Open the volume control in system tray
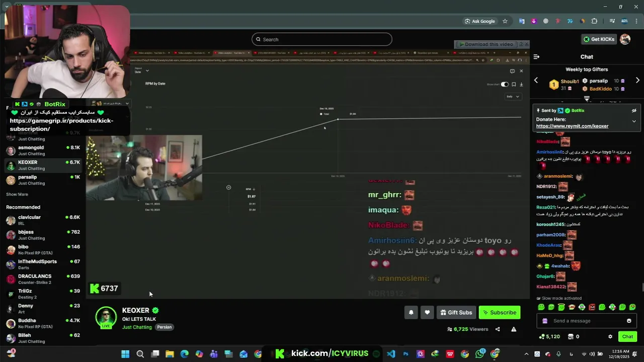644x362 pixels. click(592, 354)
